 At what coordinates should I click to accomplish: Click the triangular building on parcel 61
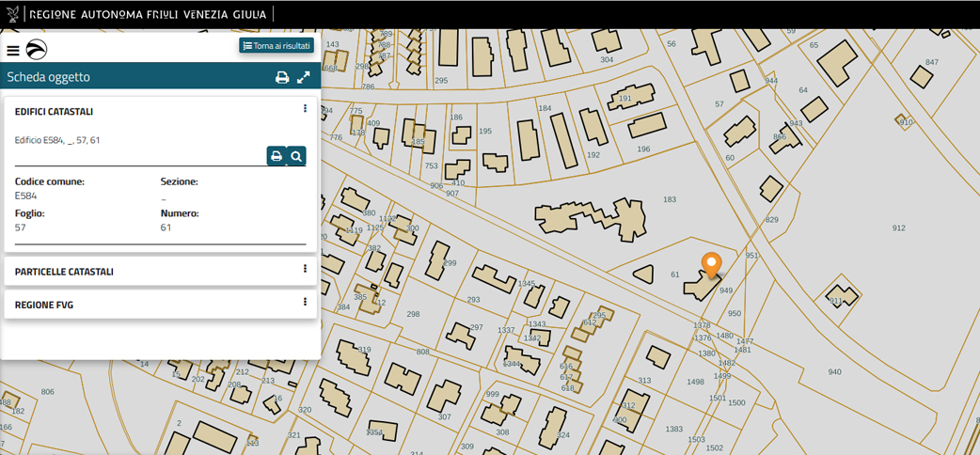[644, 274]
